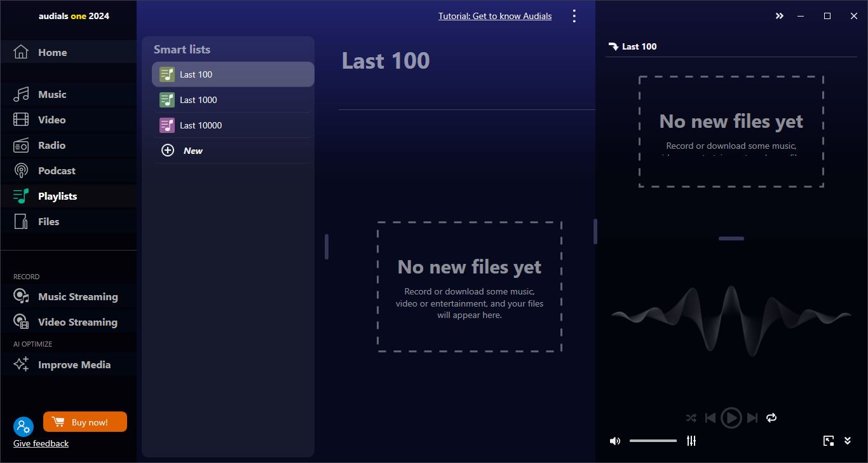Collapse the player panel with double arrows
The height and width of the screenshot is (463, 868).
[x=780, y=16]
